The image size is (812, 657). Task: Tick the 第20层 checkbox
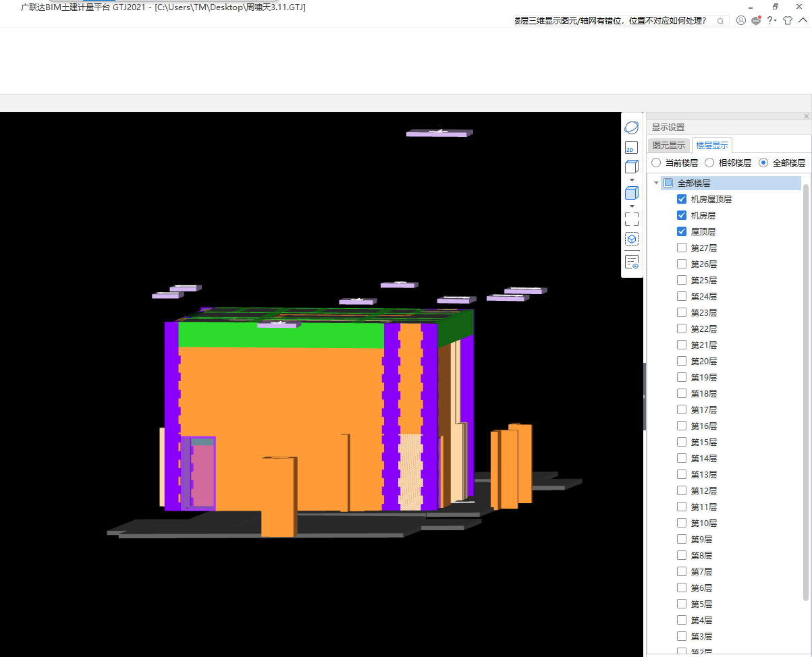pyautogui.click(x=682, y=361)
